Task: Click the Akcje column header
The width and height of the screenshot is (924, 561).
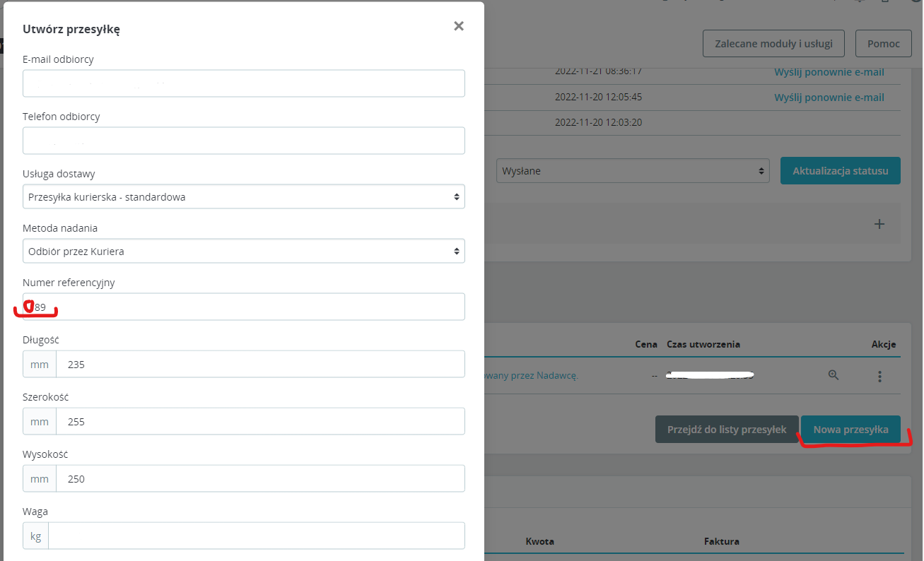Action: coord(884,344)
